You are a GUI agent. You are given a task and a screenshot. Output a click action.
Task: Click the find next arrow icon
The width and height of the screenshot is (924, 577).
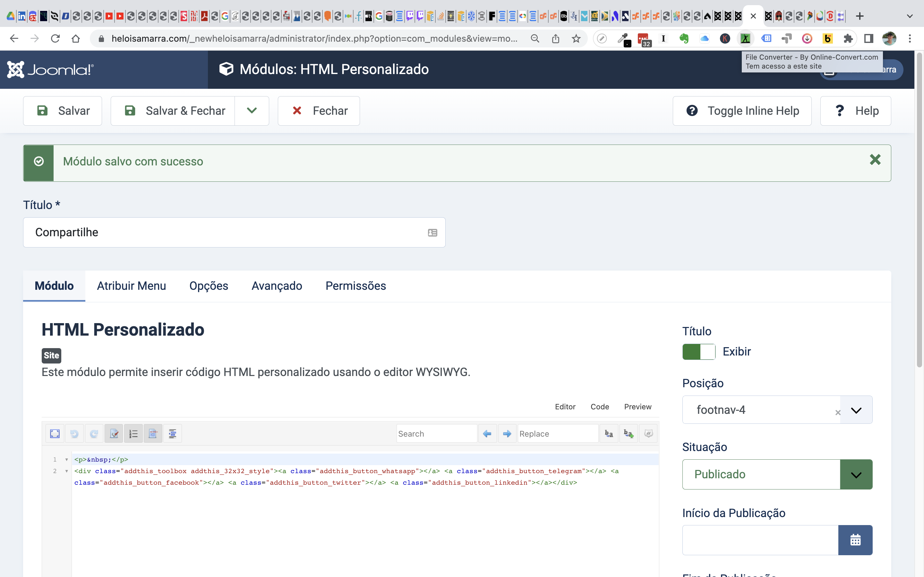click(x=507, y=433)
